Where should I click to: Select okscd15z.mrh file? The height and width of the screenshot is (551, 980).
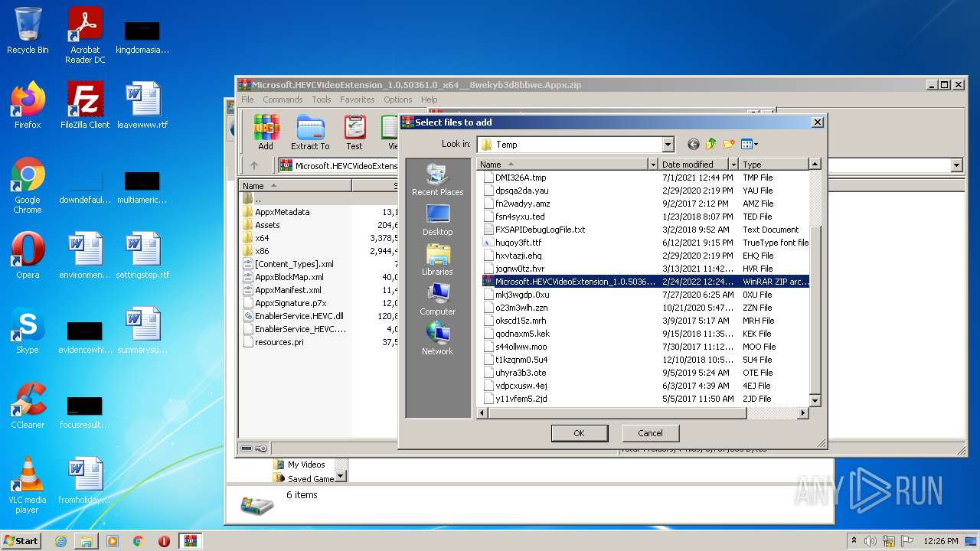[521, 321]
